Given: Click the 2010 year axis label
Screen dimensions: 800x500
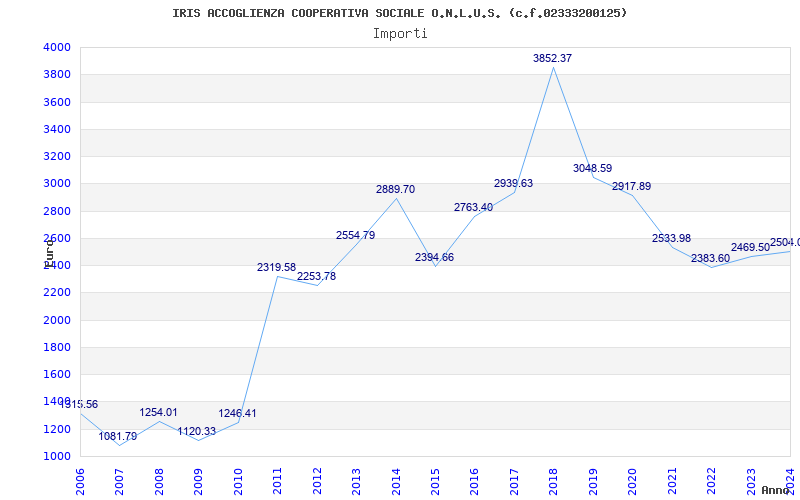Looking at the screenshot, I should pyautogui.click(x=238, y=482).
